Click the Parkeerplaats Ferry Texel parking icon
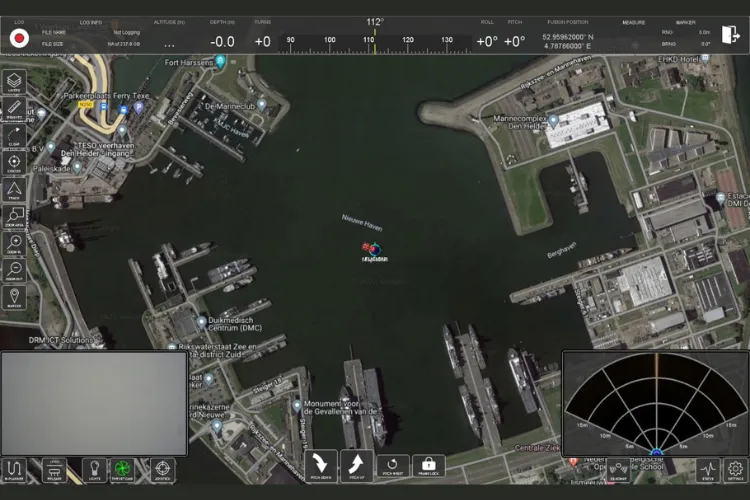Screen dimensions: 750x500 [x=139, y=108]
